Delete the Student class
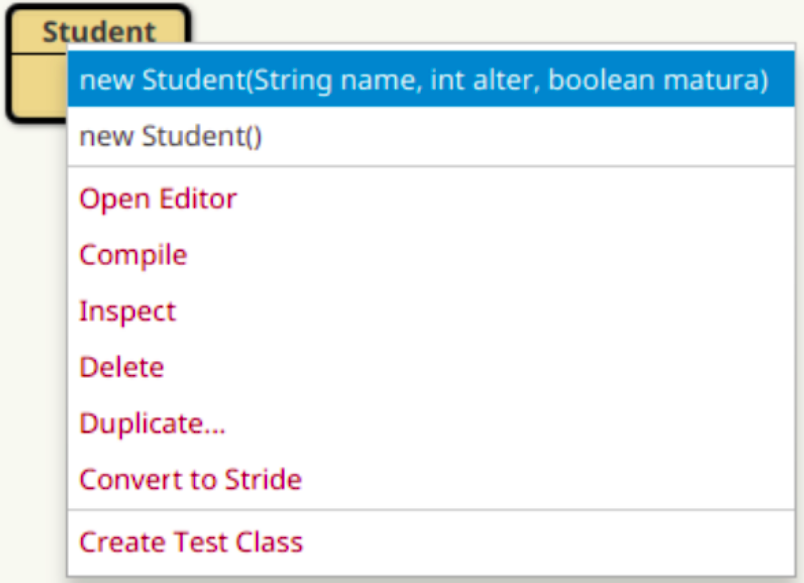This screenshot has height=583, width=804. coord(121,367)
